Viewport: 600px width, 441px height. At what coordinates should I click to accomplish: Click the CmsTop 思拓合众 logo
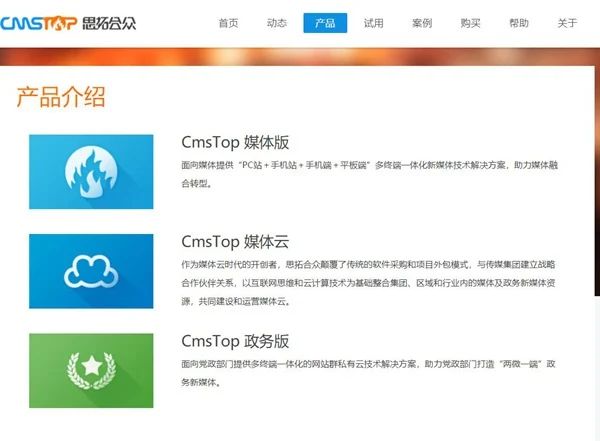coord(68,23)
